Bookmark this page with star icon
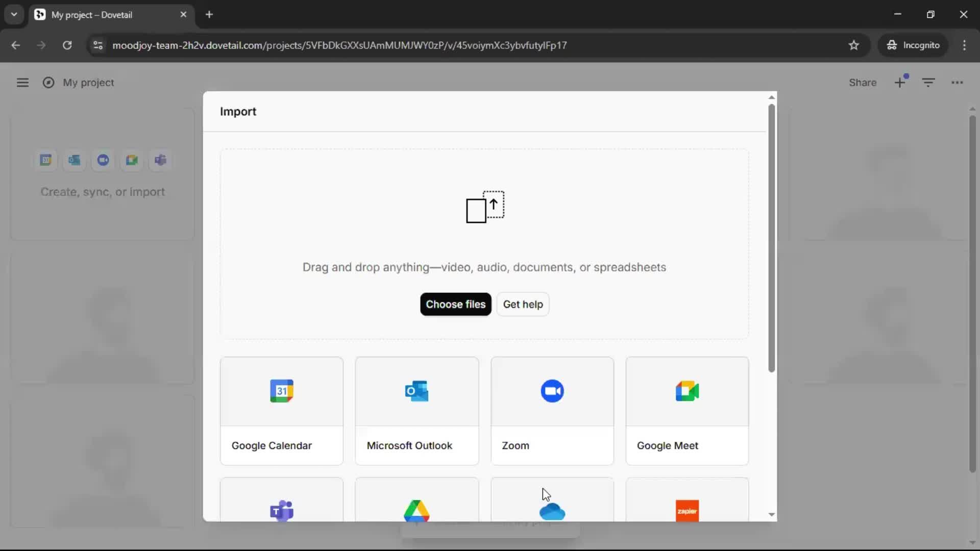This screenshot has width=980, height=551. click(854, 45)
